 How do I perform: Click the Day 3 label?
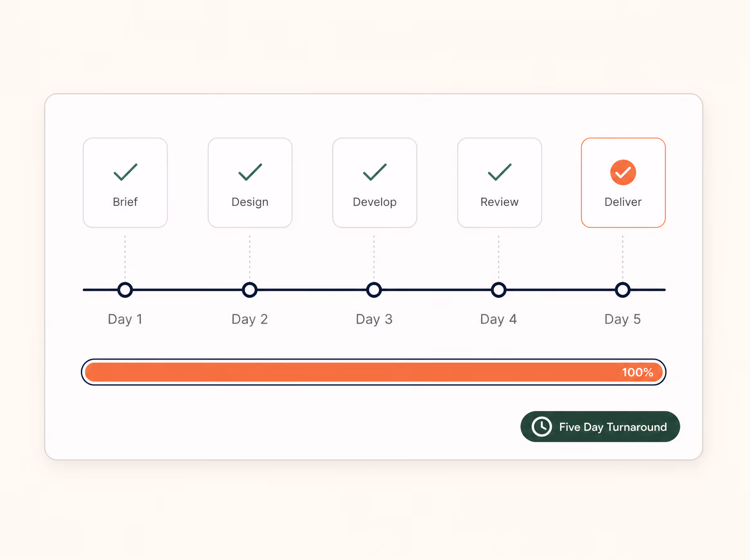tap(374, 319)
